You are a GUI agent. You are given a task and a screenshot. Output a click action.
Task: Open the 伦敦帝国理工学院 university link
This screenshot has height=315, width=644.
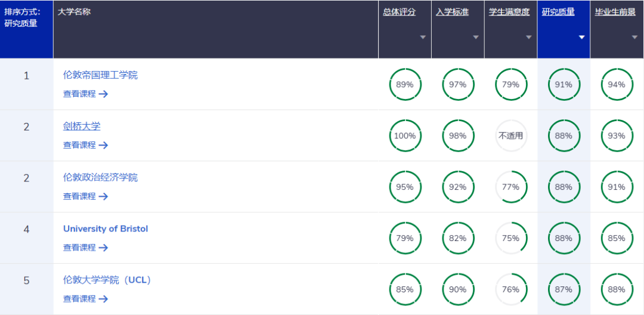[100, 75]
